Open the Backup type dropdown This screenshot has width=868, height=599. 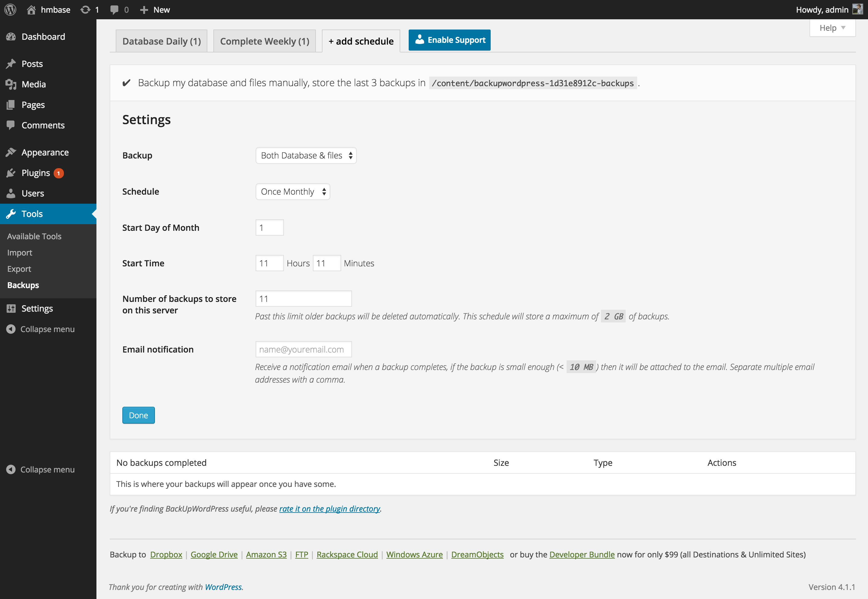[306, 155]
